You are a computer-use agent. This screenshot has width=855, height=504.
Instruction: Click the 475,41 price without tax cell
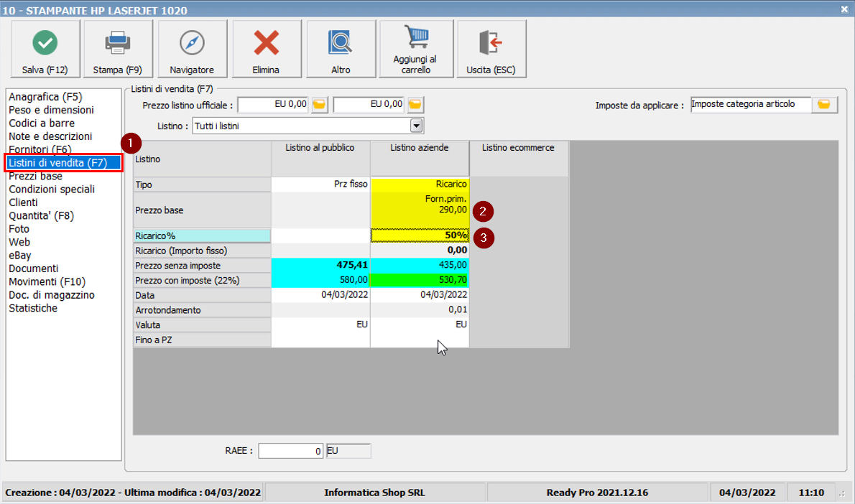(320, 265)
